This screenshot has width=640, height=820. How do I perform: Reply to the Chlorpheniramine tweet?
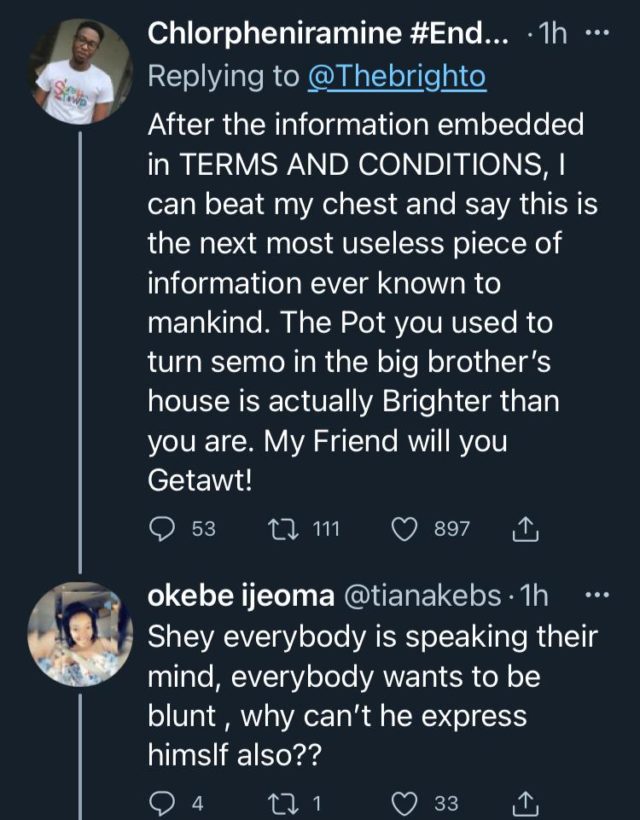pos(162,528)
